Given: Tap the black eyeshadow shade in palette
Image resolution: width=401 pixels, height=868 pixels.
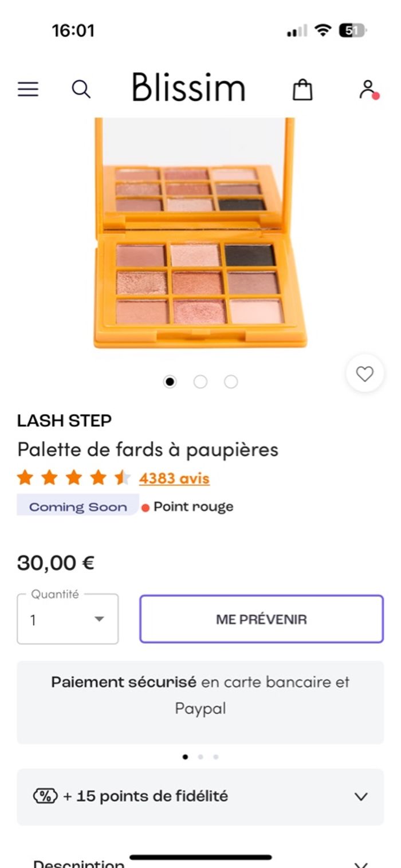Looking at the screenshot, I should [x=250, y=255].
